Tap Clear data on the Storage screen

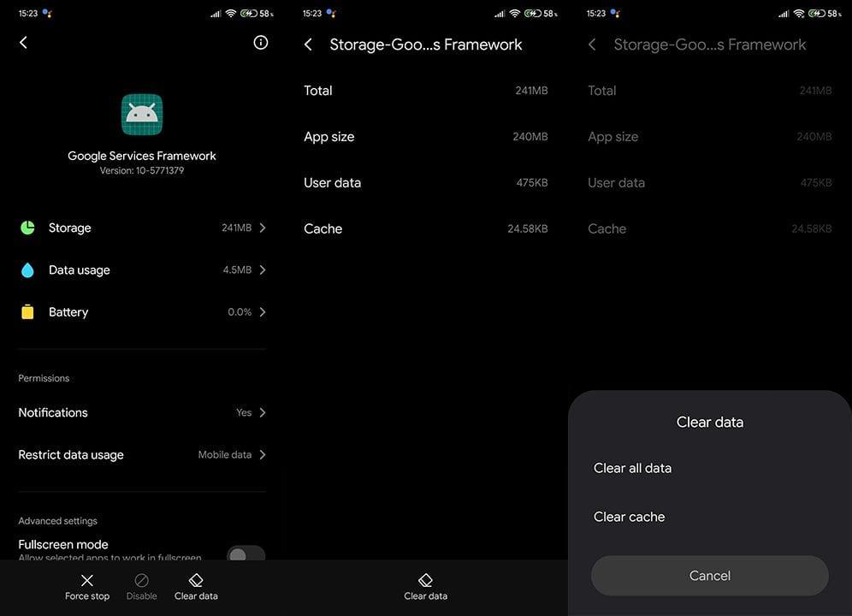(x=425, y=586)
